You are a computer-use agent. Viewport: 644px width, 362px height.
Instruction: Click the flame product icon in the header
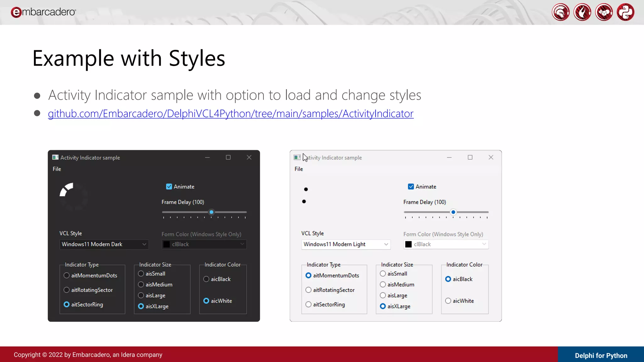coord(582,12)
